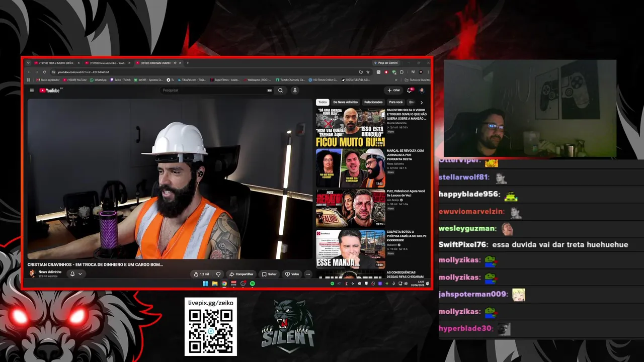Click chat username wesleyguzman
Viewport: 644px width, 362px height.
[467, 228]
